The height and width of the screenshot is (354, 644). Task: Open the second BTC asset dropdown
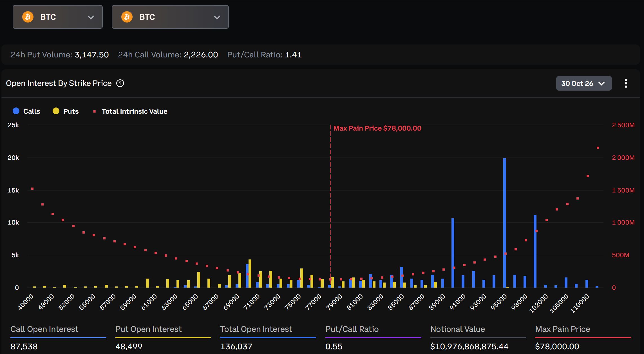(x=170, y=17)
